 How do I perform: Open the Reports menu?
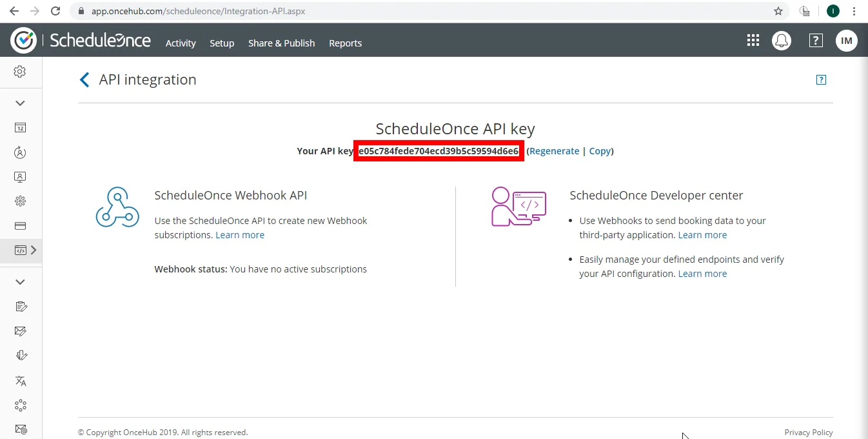pos(345,43)
